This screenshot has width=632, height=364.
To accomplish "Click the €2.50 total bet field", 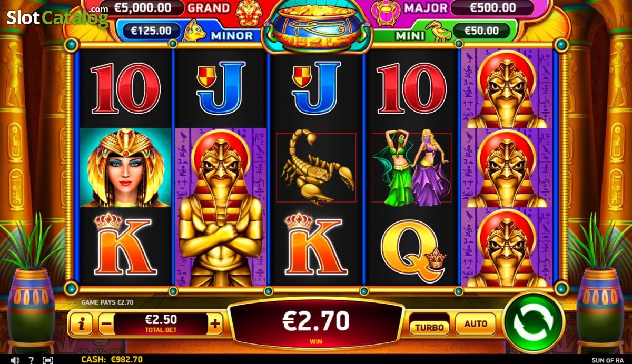I will pos(161,324).
